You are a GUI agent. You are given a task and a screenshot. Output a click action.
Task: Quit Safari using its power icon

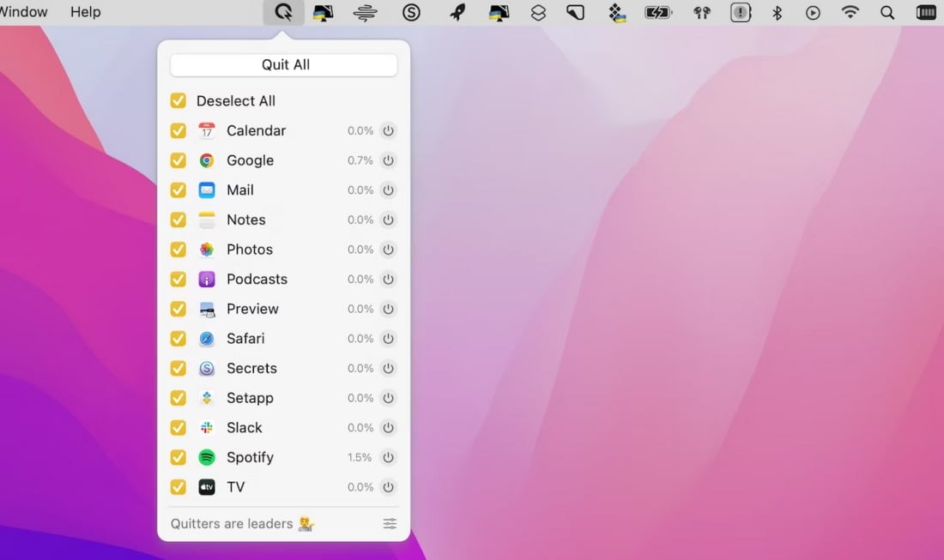(x=388, y=339)
